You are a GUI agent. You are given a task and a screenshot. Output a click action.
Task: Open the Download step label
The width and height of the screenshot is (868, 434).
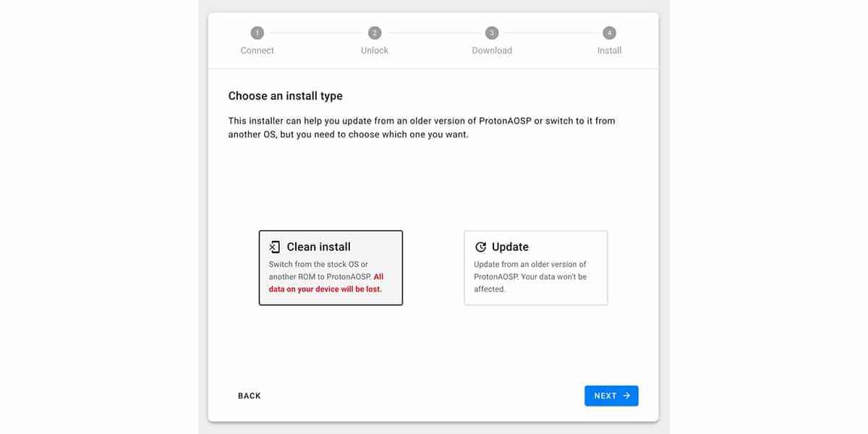click(492, 51)
